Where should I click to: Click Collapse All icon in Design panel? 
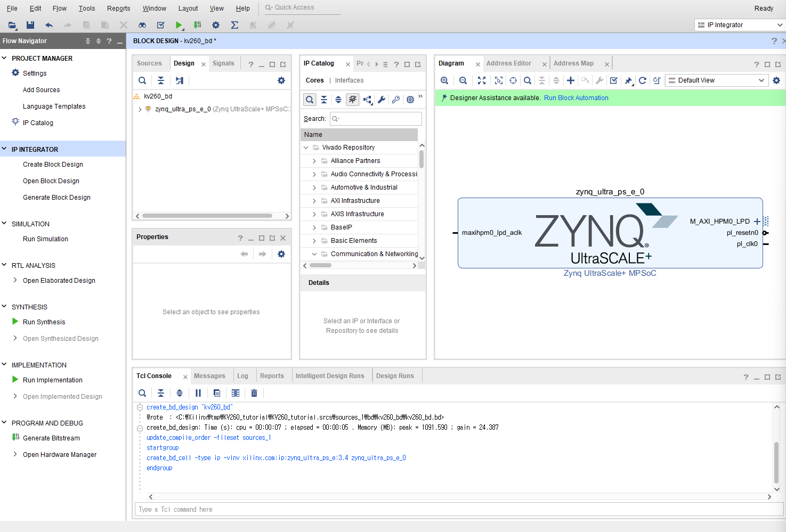tap(161, 80)
